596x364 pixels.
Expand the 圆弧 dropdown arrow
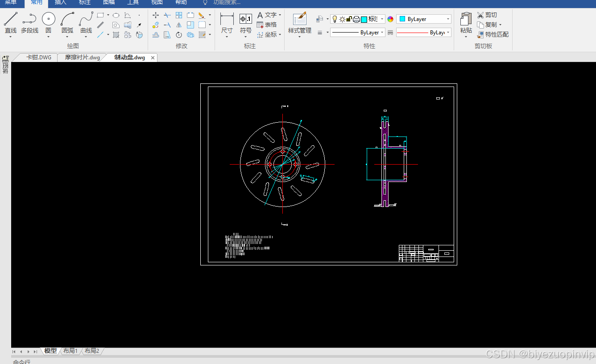coord(67,37)
